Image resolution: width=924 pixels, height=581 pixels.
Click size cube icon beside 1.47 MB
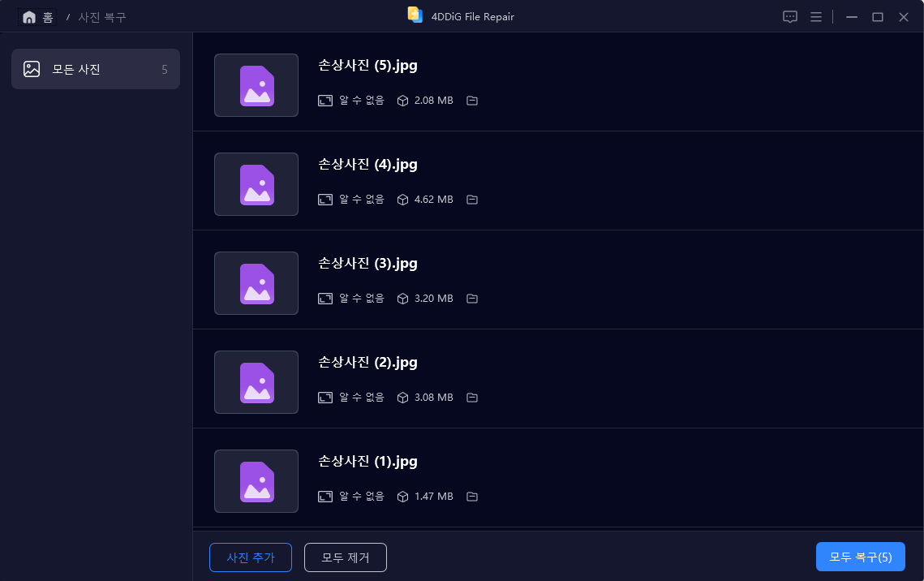[403, 497]
